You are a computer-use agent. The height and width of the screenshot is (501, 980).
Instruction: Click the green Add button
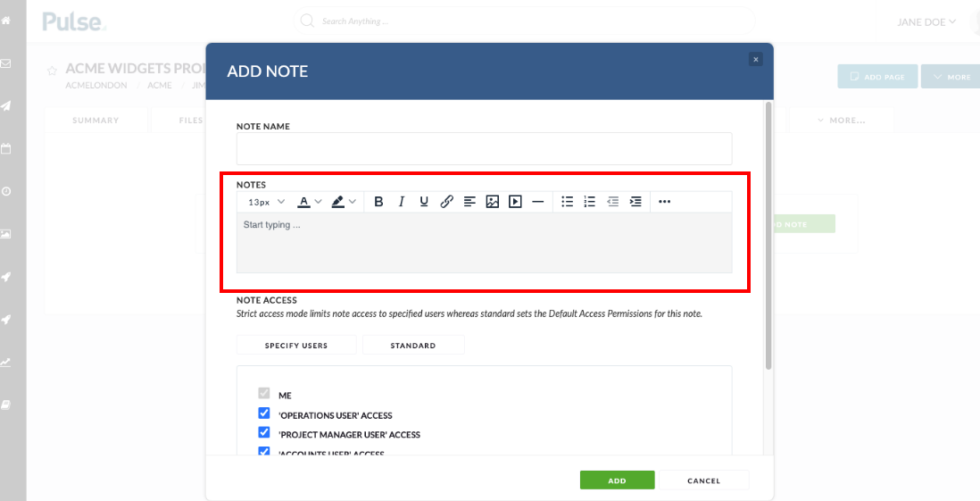coord(617,480)
